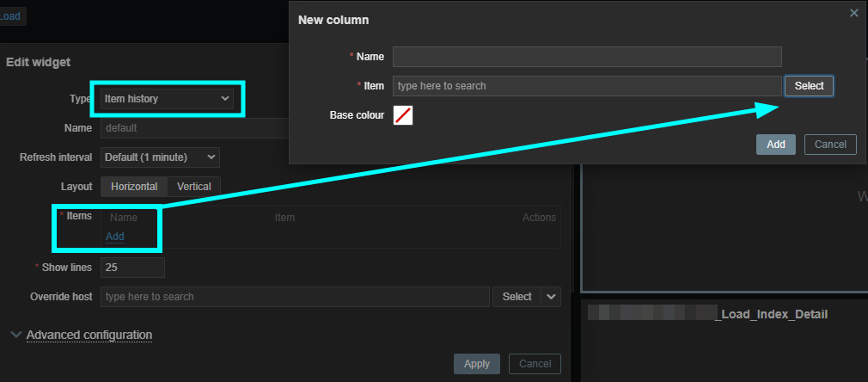Open the Base colour picker swatch
This screenshot has height=382, width=868.
(403, 114)
